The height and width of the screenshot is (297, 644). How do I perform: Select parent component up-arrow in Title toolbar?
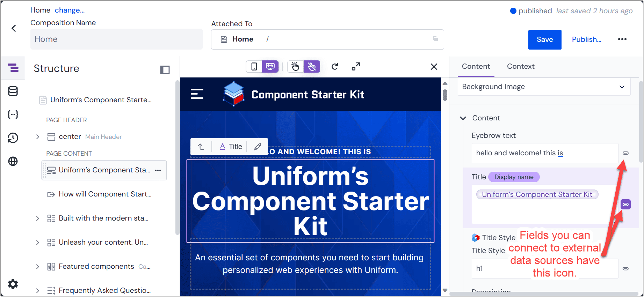click(x=201, y=147)
